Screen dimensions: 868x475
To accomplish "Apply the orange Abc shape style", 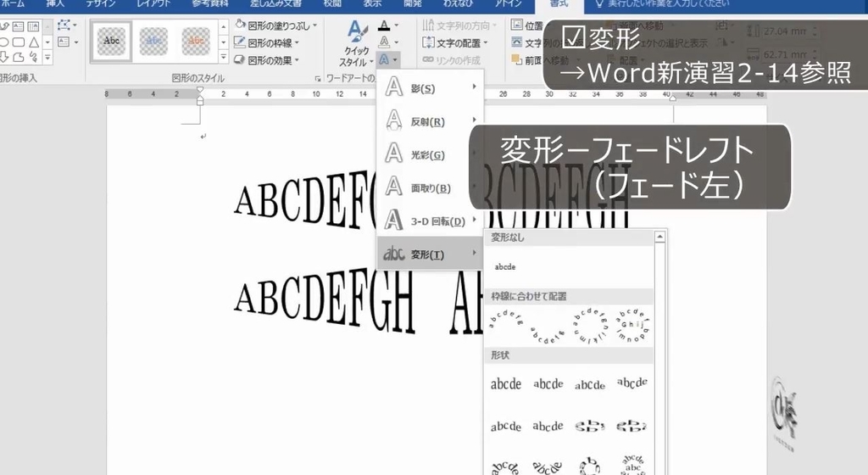I will (x=196, y=41).
